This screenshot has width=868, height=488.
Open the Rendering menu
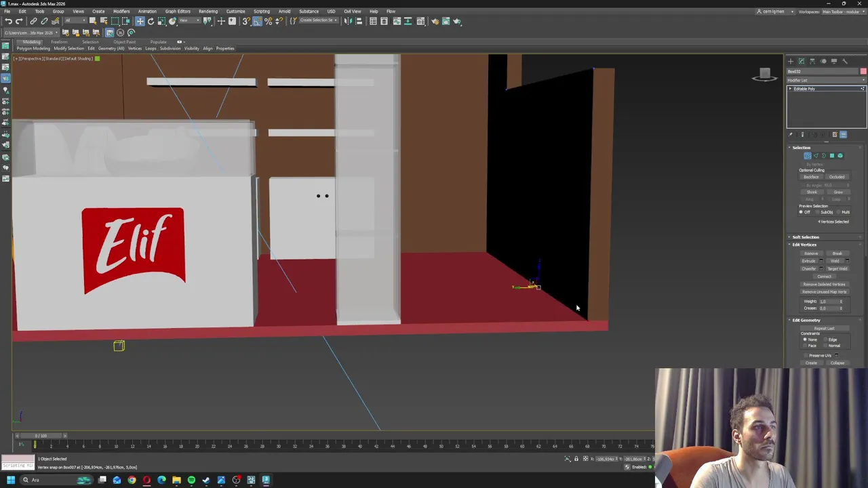[208, 11]
